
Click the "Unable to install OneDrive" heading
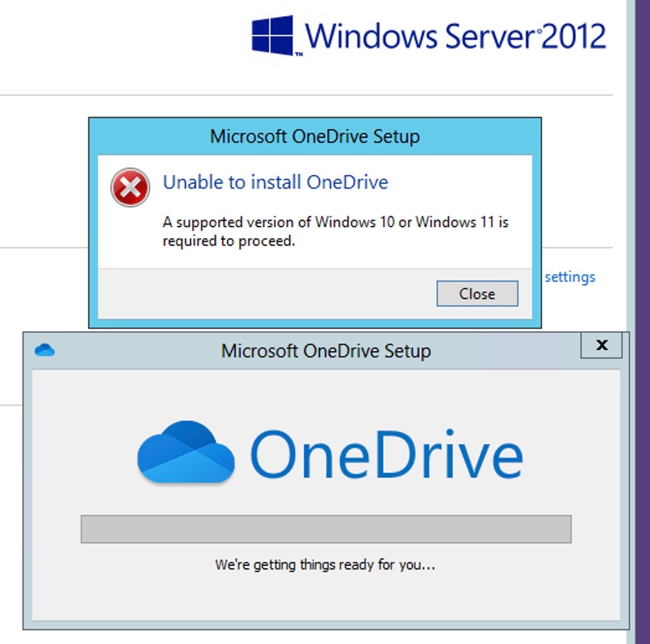[x=275, y=182]
